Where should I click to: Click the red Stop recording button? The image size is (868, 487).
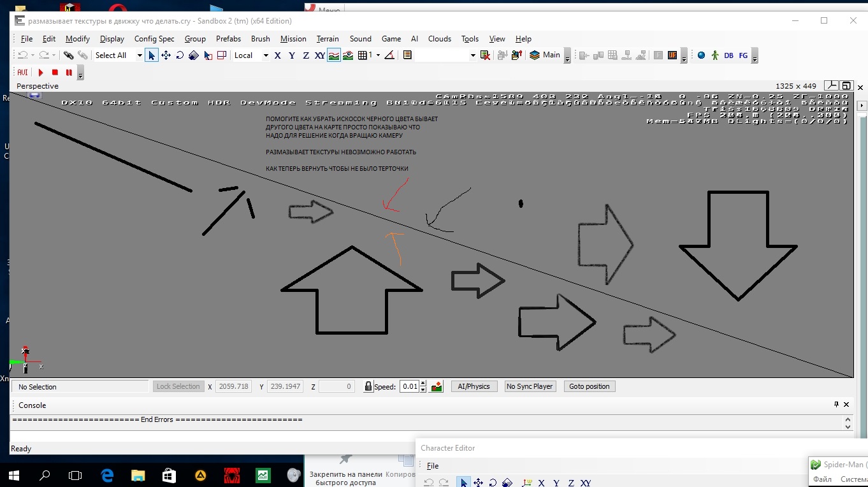(55, 73)
